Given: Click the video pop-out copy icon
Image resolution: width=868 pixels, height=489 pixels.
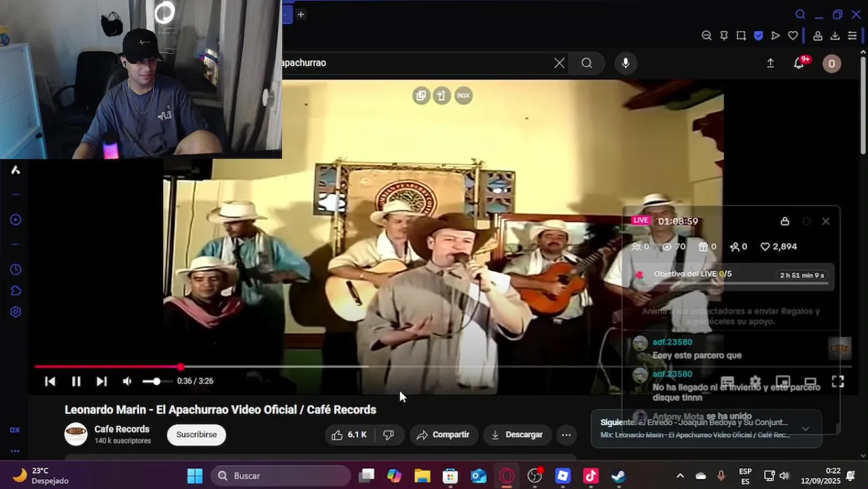Looking at the screenshot, I should [x=421, y=96].
